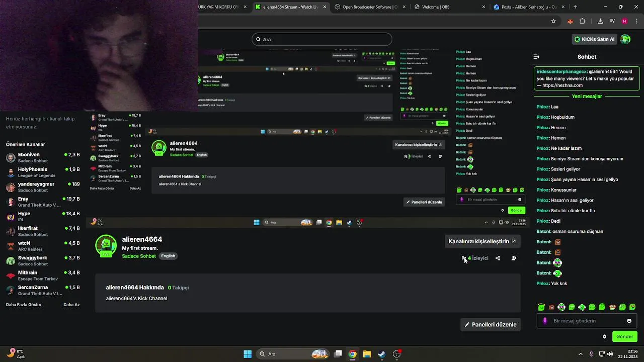Open Chrome media controls icon
Screen dimensions: 644x362
tap(612, 21)
